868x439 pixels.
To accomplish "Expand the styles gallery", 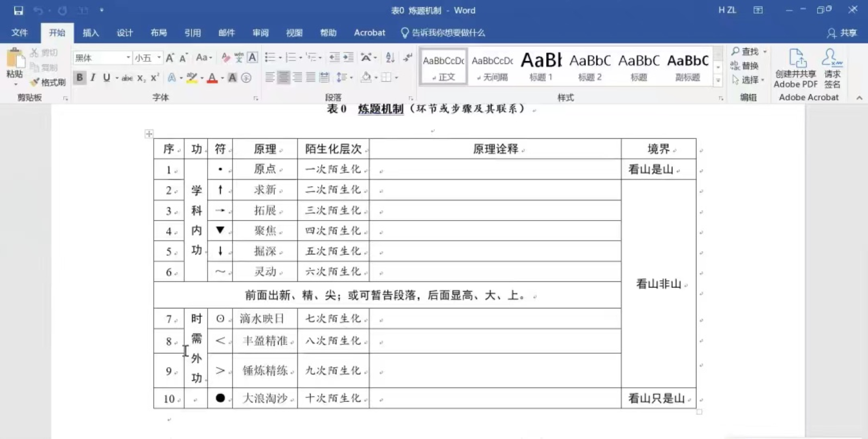I will point(718,81).
